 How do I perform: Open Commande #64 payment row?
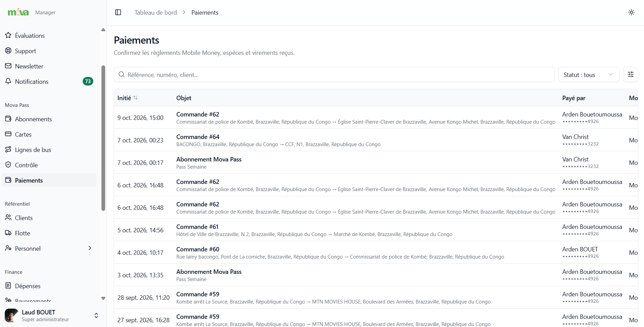pos(376,140)
